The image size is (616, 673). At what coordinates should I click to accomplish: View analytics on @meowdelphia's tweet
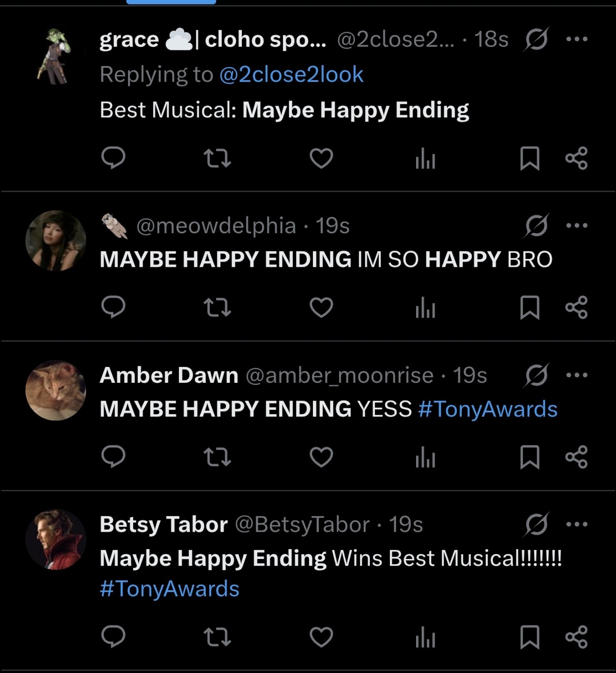point(425,308)
